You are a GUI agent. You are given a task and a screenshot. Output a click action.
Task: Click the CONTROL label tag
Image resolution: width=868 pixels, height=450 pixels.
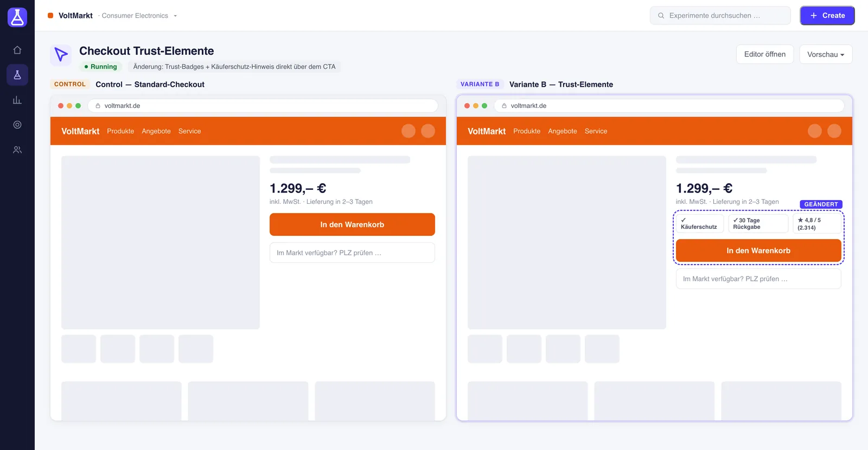coord(70,84)
